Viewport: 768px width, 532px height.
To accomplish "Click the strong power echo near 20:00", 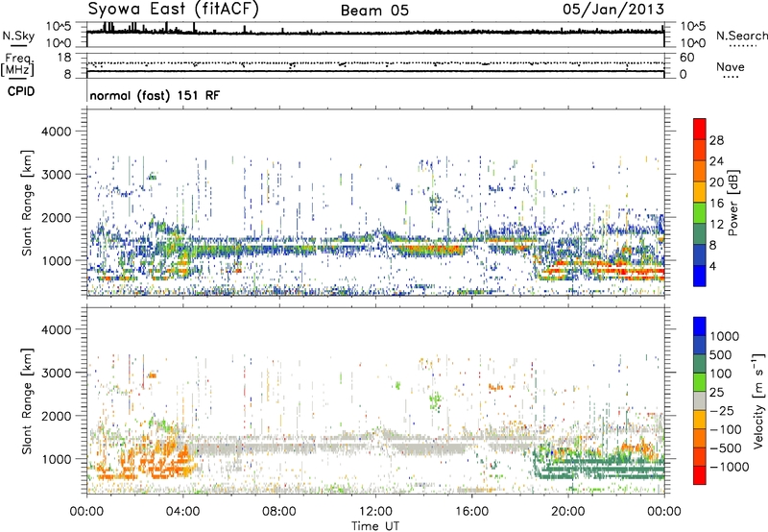I will 600,270.
